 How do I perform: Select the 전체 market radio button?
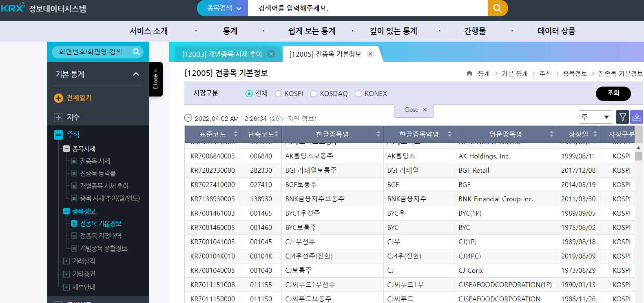[249, 94]
